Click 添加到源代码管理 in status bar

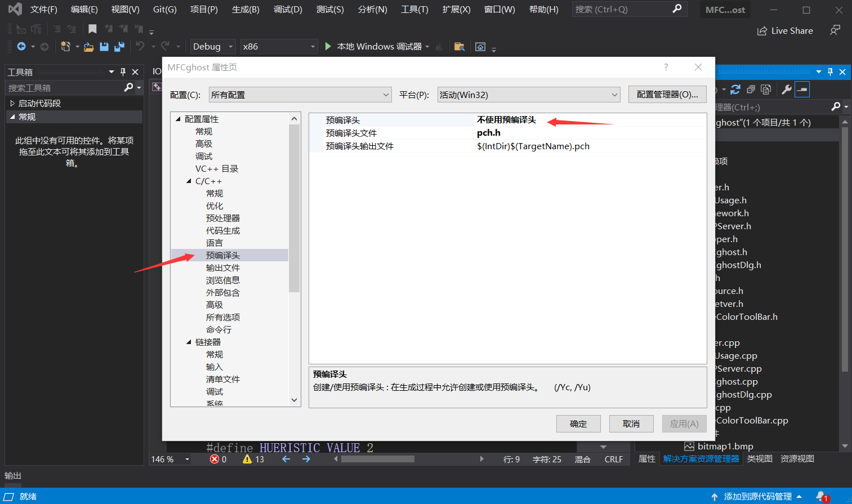tap(757, 497)
